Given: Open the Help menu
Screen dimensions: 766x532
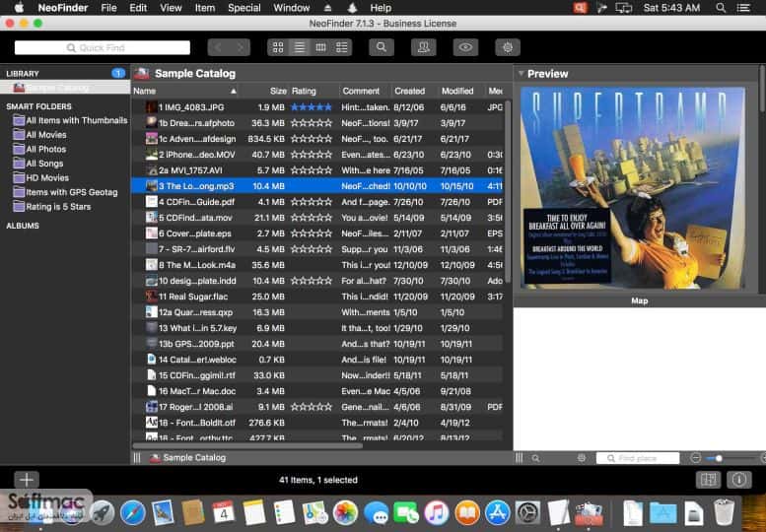Looking at the screenshot, I should (381, 8).
